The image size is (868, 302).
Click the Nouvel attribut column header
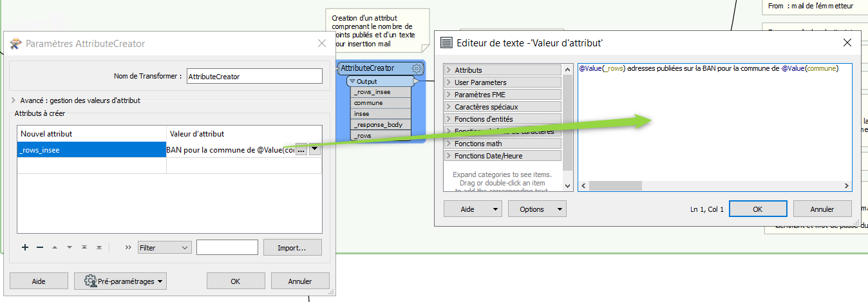(x=91, y=134)
